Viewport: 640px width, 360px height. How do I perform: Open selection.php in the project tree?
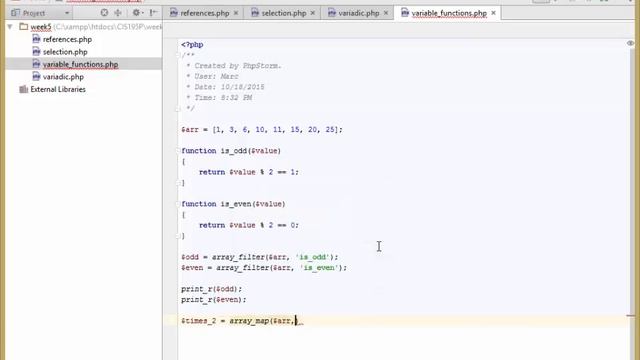[65, 52]
